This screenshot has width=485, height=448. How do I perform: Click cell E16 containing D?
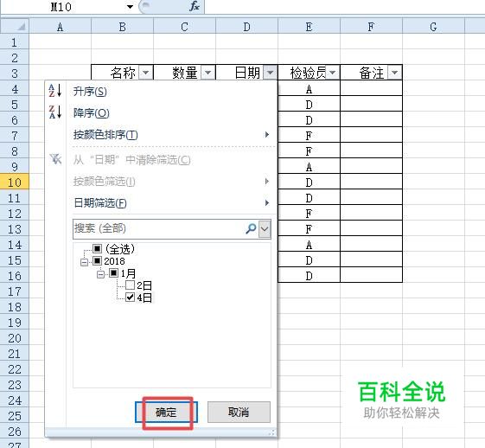[x=309, y=275]
